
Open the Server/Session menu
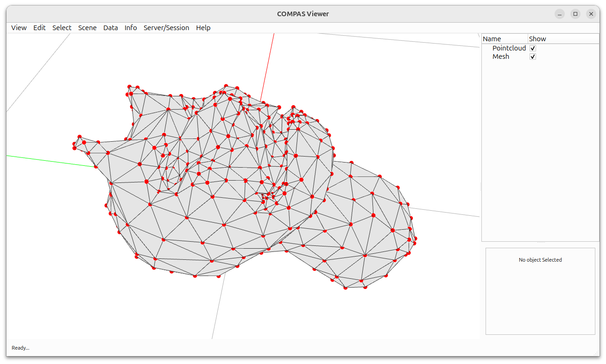[166, 28]
